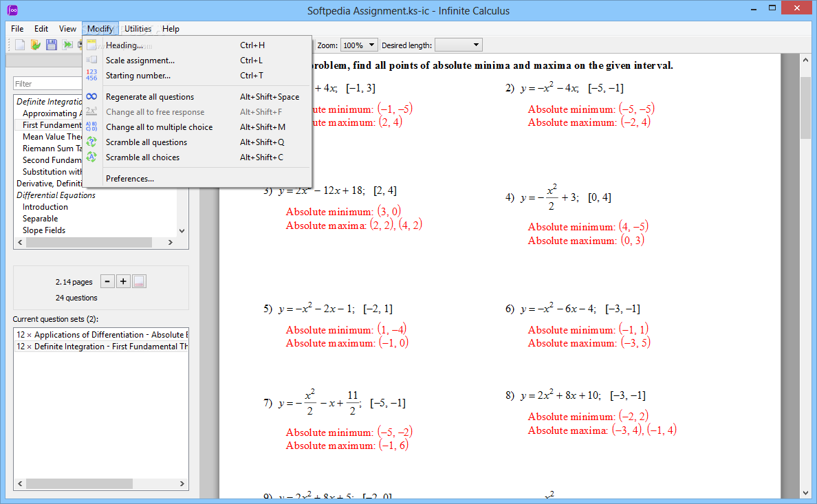Select Scramble all questions
The height and width of the screenshot is (504, 817).
197,142
